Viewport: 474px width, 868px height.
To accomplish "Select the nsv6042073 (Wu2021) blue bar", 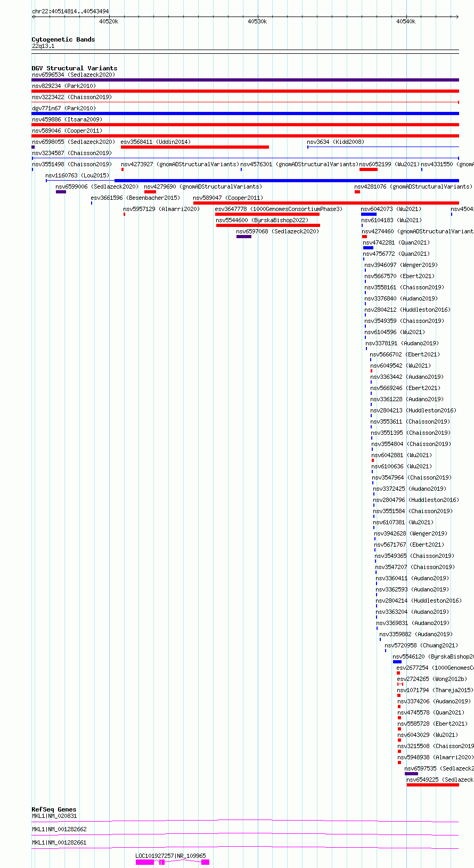I will 369,214.
